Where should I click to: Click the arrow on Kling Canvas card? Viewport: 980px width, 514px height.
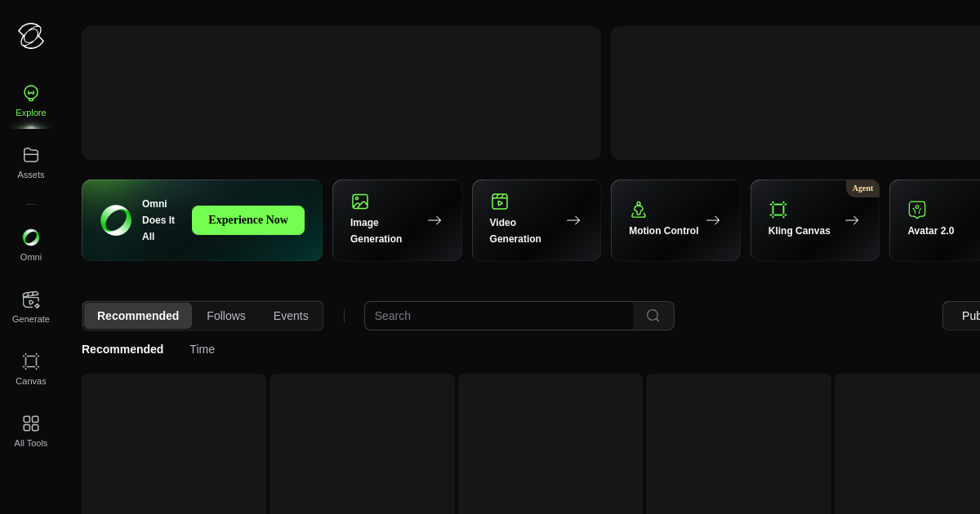coord(852,220)
